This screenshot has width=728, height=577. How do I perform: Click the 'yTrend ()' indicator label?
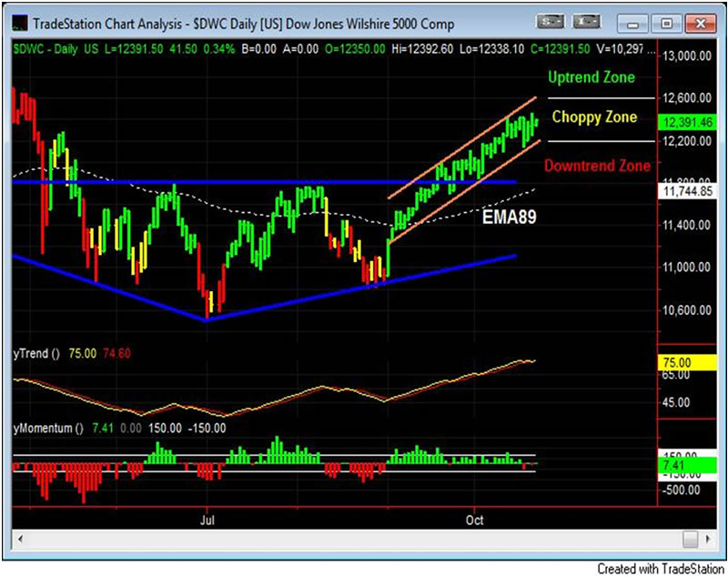pos(36,354)
